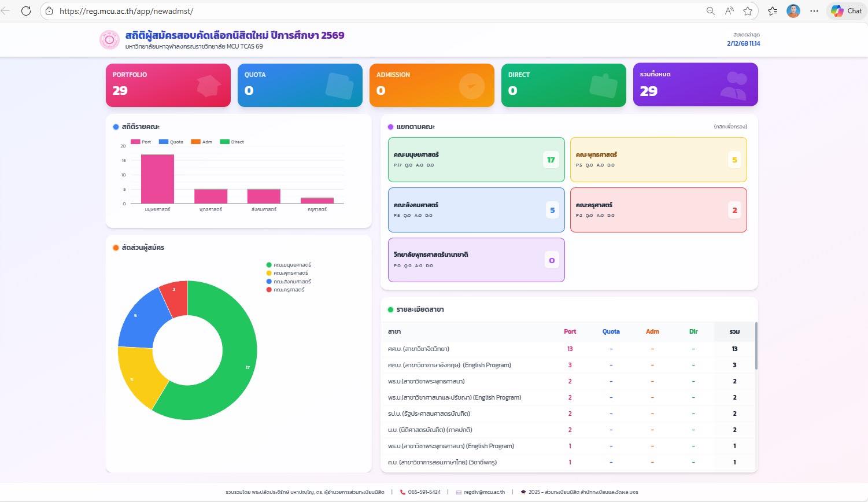Viewport: 868px width, 502px height.
Task: Toggle the Quota series in chart legend
Action: point(171,142)
